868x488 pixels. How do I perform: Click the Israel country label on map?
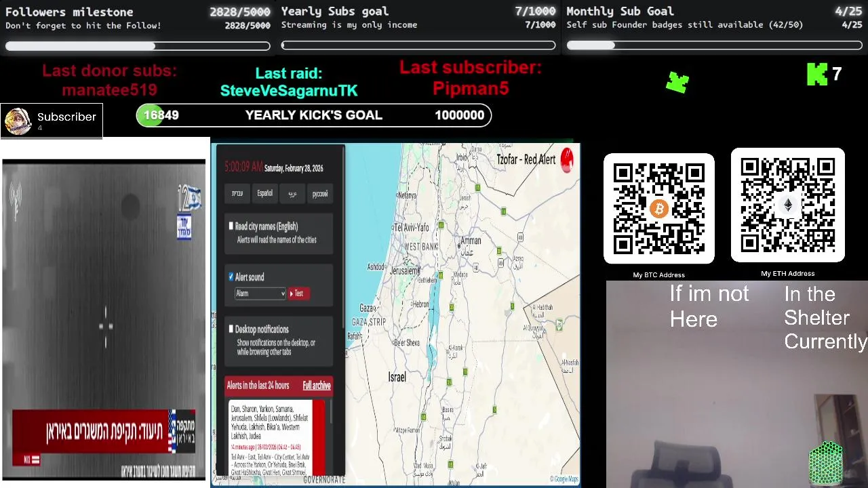click(x=397, y=378)
